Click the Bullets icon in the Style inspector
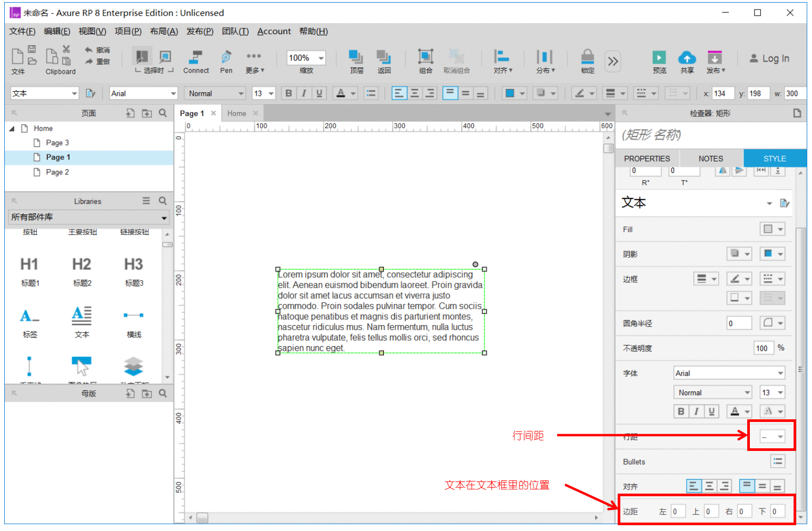812x531 pixels. [777, 461]
